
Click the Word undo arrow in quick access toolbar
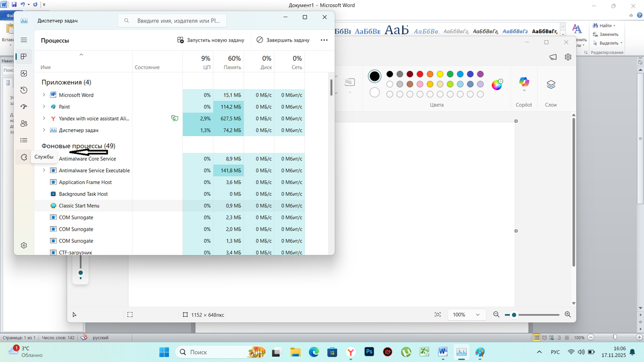pyautogui.click(x=23, y=5)
